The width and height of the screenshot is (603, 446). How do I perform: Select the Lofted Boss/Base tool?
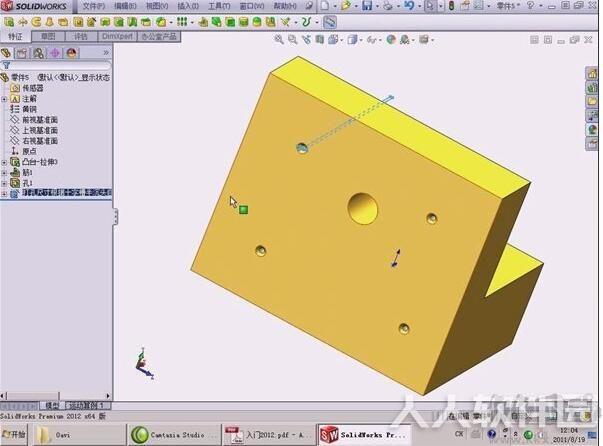coord(50,22)
